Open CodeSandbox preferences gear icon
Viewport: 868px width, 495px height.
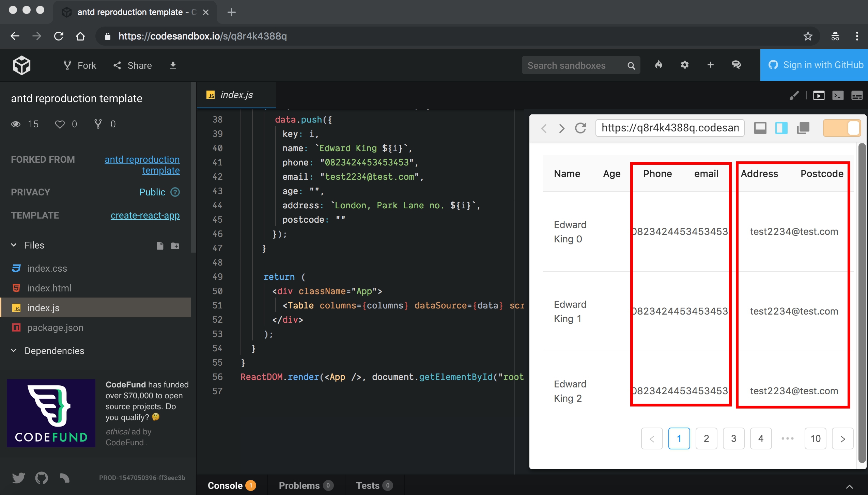(x=685, y=65)
